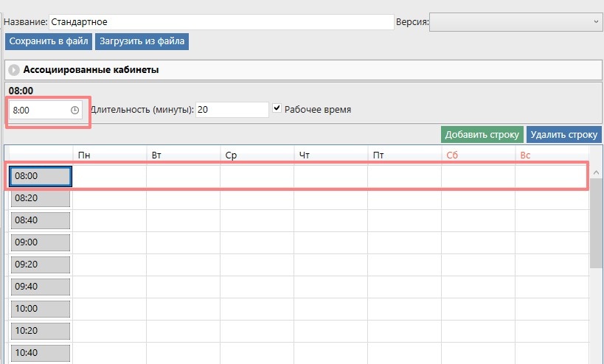Click the Пн column header
The height and width of the screenshot is (364, 604).
tap(108, 155)
